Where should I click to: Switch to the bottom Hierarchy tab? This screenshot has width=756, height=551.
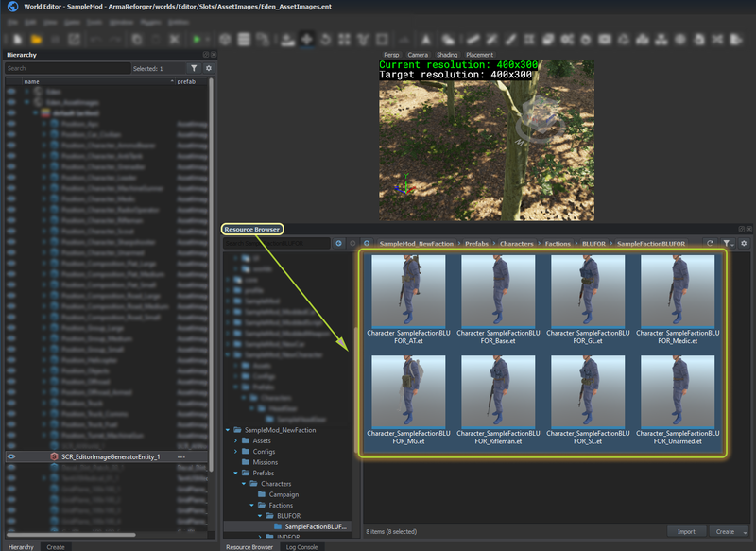21,547
